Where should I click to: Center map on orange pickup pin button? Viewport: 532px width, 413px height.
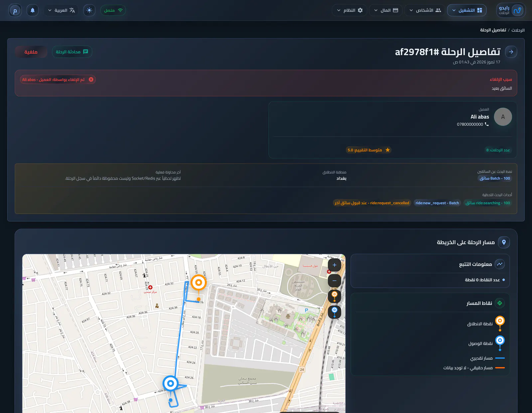click(x=334, y=296)
